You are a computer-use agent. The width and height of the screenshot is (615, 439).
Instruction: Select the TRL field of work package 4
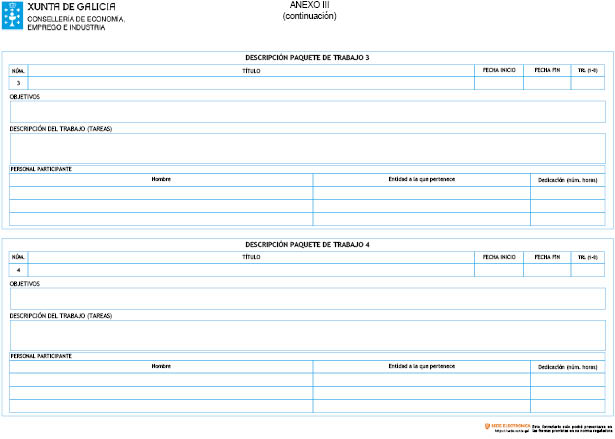(588, 270)
